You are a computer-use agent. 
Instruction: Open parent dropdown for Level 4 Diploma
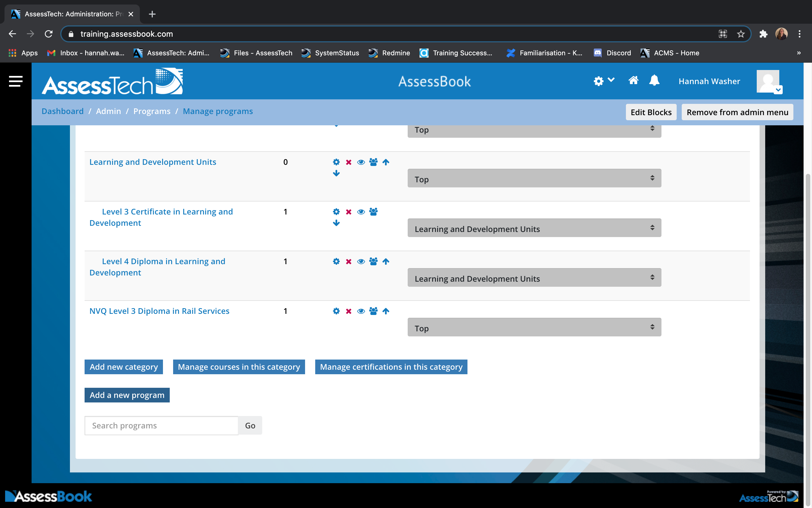534,277
